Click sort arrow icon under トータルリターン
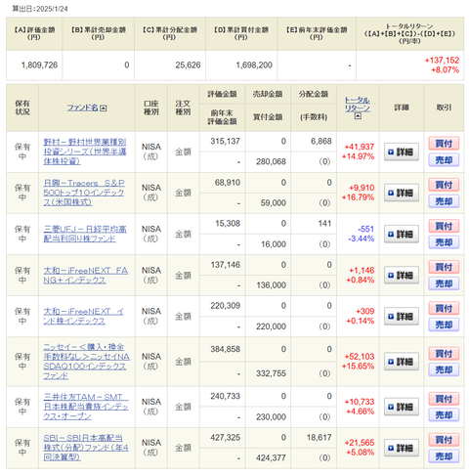469x476 pixels. coord(358,115)
